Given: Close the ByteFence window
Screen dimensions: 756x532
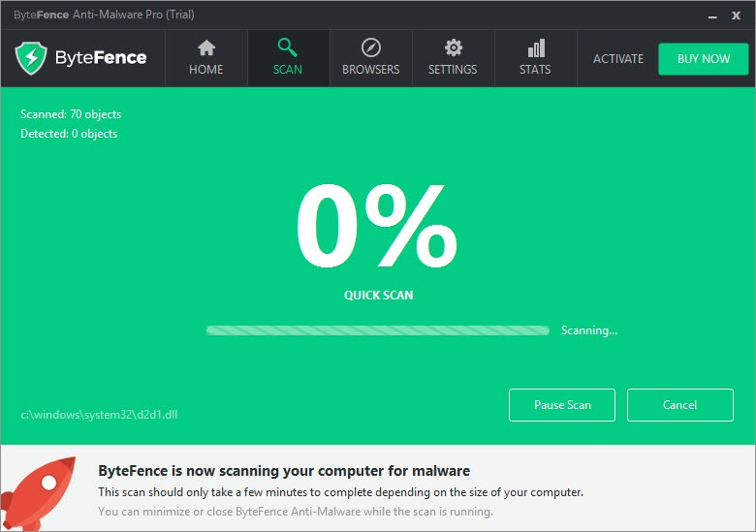Looking at the screenshot, I should [736, 16].
